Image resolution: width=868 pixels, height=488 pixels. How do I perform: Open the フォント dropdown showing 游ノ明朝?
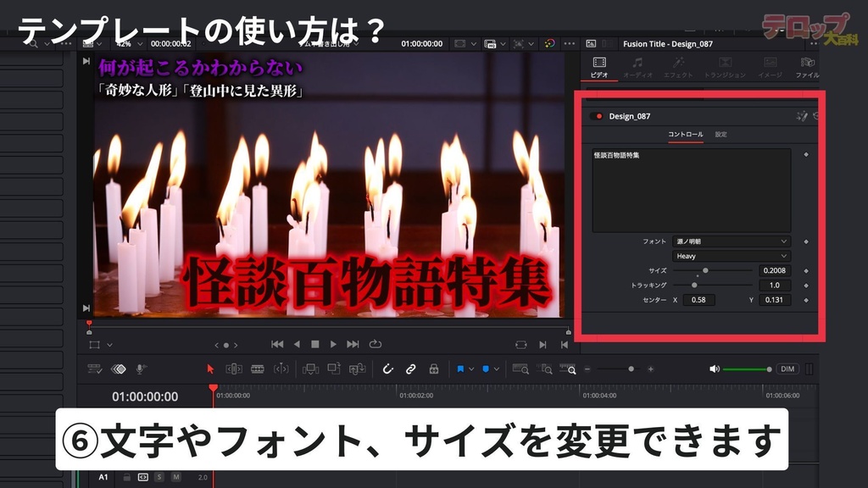point(732,241)
